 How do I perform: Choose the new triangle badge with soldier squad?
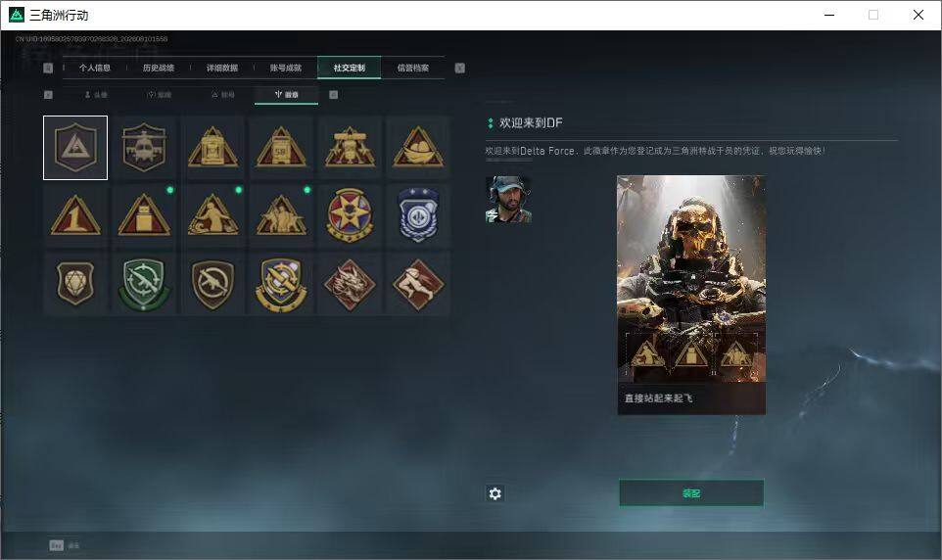tap(281, 215)
